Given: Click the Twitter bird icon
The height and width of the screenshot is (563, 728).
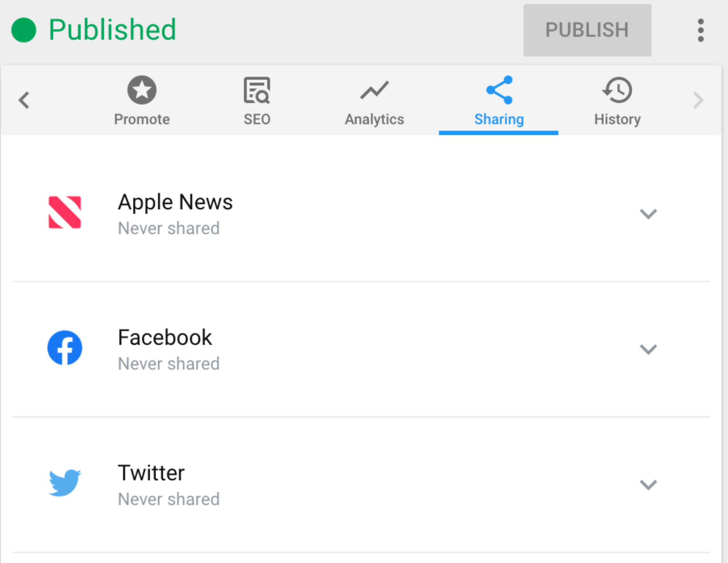Looking at the screenshot, I should click(65, 483).
